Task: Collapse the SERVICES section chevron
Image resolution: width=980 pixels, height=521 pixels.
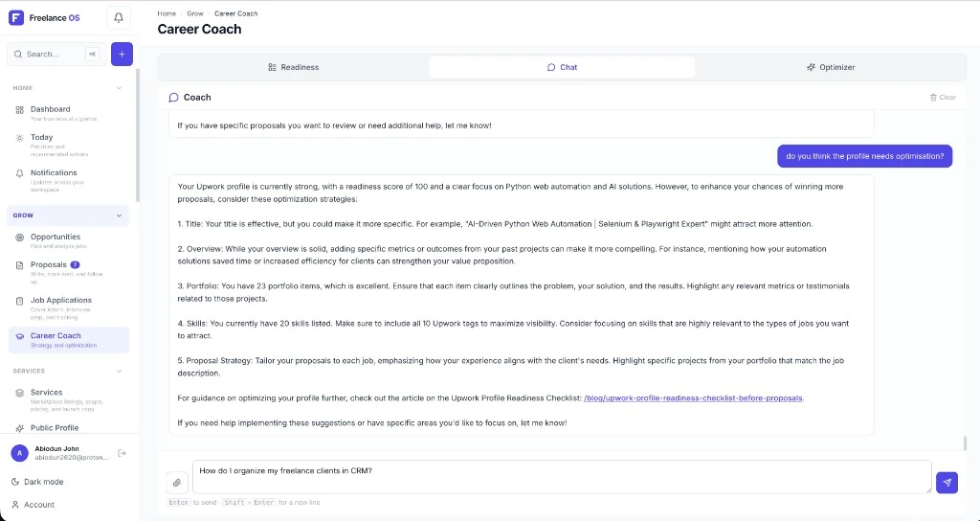Action: point(120,371)
